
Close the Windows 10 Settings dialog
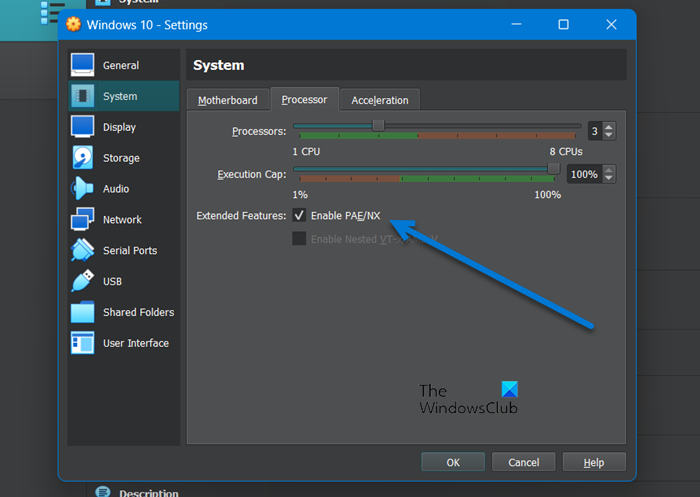(611, 24)
